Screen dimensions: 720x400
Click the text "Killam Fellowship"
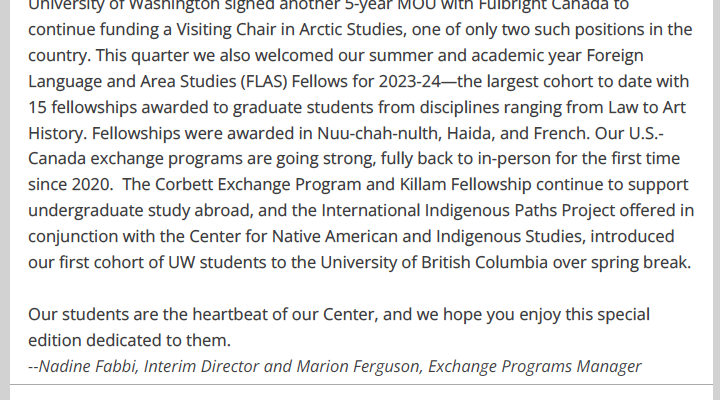[466, 185]
